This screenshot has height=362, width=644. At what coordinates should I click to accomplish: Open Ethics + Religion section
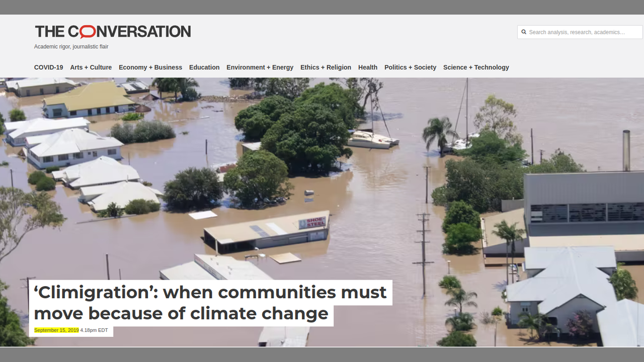click(x=326, y=67)
